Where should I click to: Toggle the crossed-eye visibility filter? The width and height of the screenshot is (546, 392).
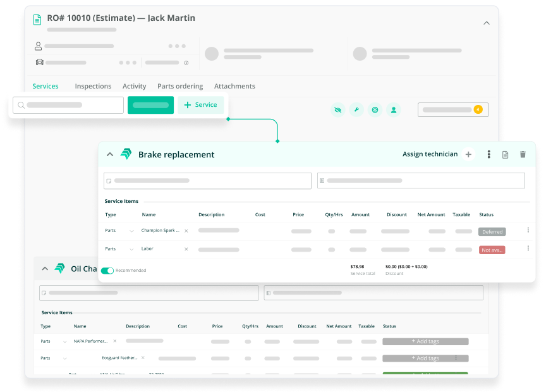338,110
